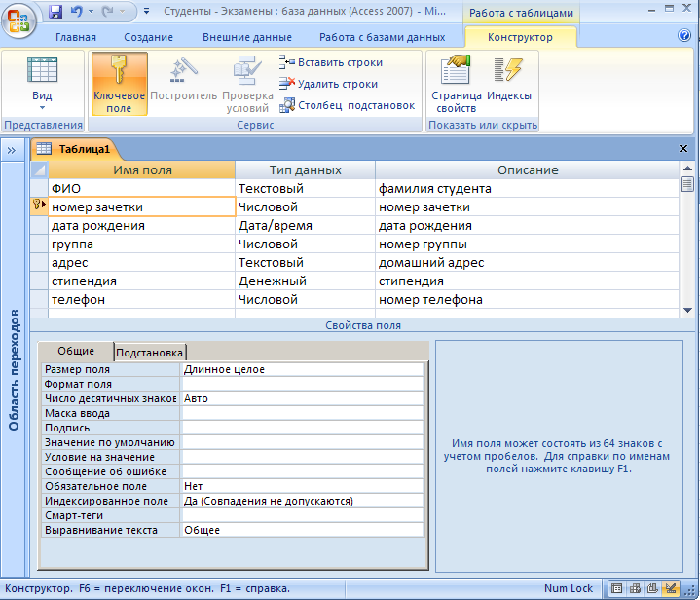Open Работа с базами данных tab
700x600 pixels.
pyautogui.click(x=383, y=37)
